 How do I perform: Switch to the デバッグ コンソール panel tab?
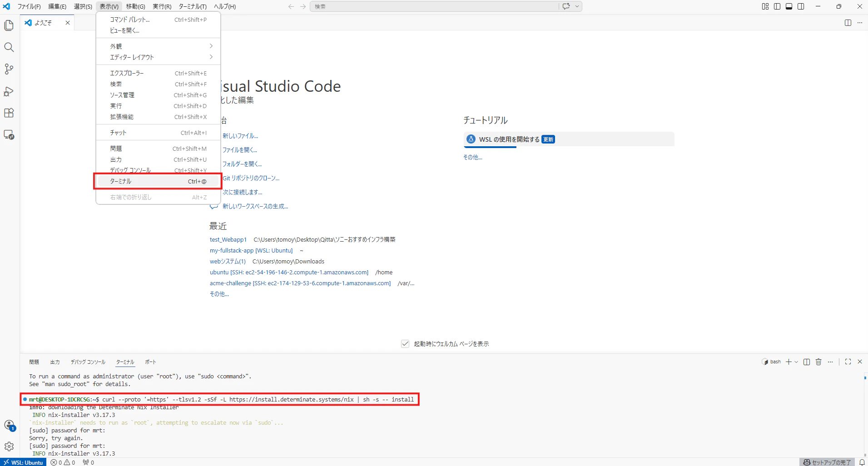(x=88, y=362)
